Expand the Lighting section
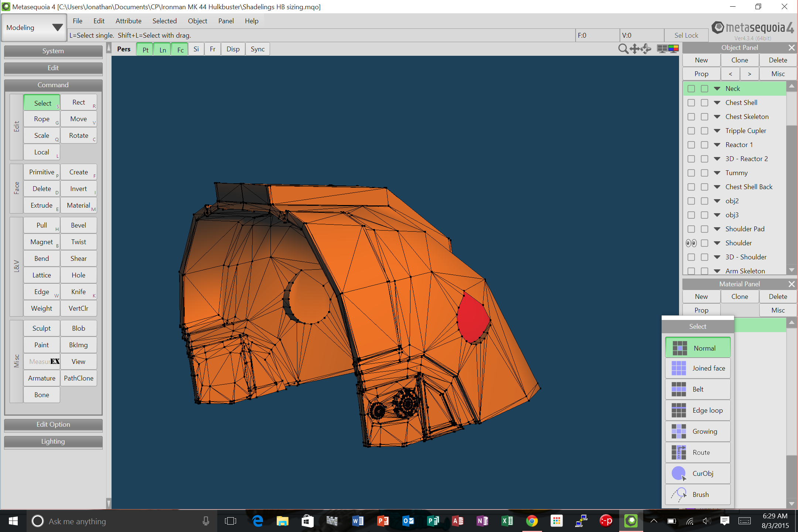 (x=53, y=441)
